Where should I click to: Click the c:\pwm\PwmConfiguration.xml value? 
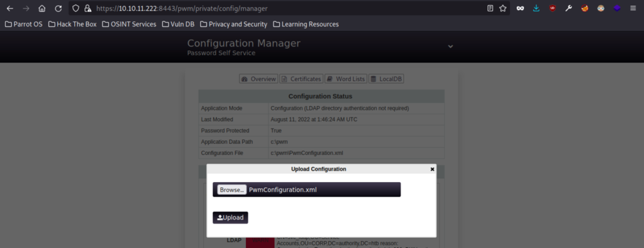click(x=307, y=153)
